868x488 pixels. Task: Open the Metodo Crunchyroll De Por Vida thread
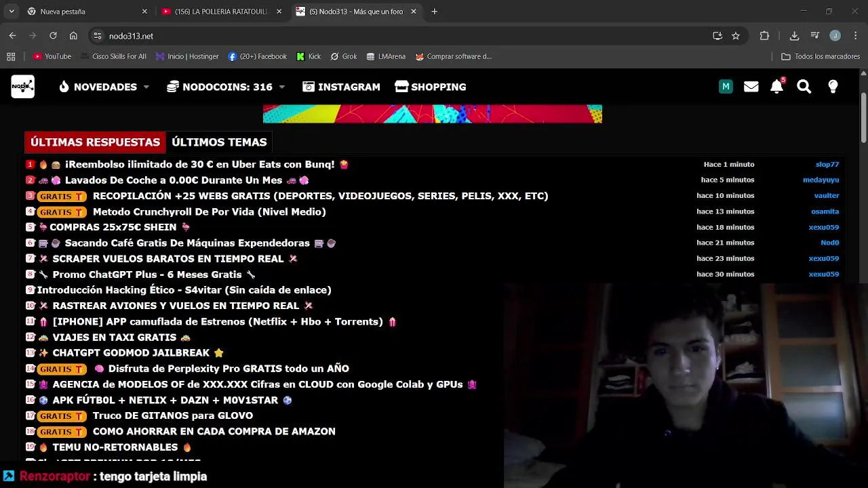209,211
